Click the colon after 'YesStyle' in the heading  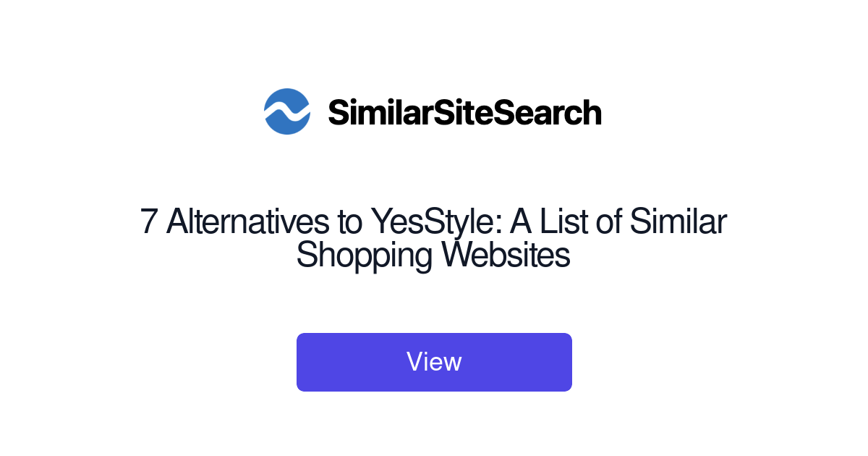click(x=499, y=226)
